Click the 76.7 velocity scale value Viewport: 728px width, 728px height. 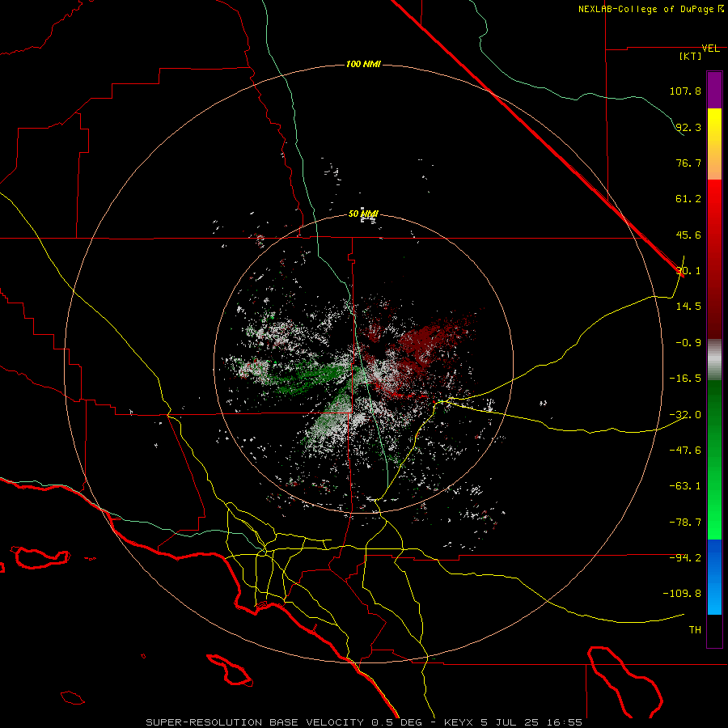(688, 163)
